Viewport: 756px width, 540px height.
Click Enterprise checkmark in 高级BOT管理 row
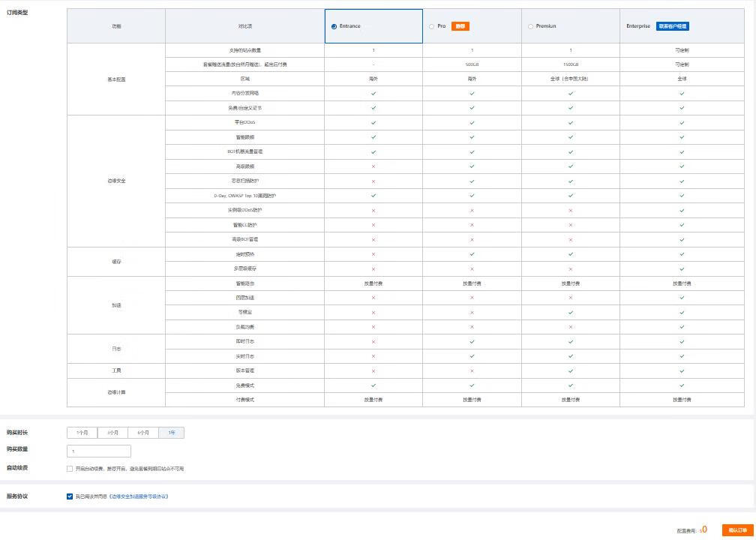tap(682, 239)
